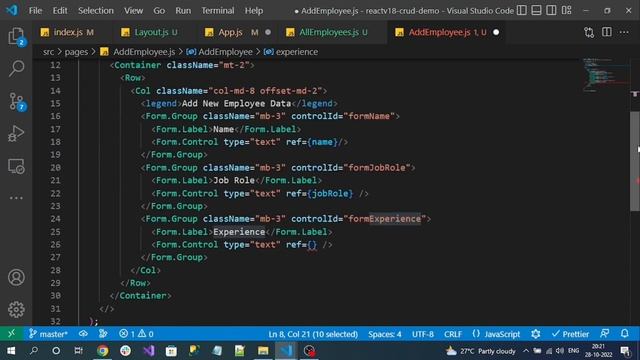The image size is (640, 360).
Task: Open Visual Studio purple icon in taskbar
Action: click(x=149, y=351)
